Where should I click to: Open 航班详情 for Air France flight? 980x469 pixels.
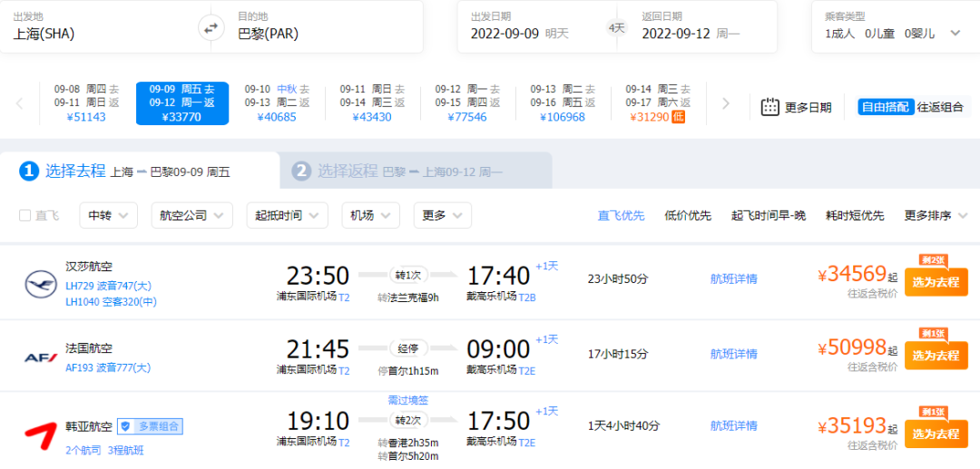click(x=734, y=354)
